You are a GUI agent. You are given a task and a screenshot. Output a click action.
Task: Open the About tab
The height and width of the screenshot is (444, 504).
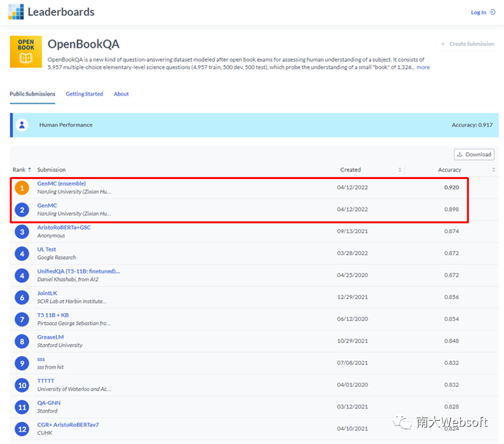pyautogui.click(x=121, y=94)
